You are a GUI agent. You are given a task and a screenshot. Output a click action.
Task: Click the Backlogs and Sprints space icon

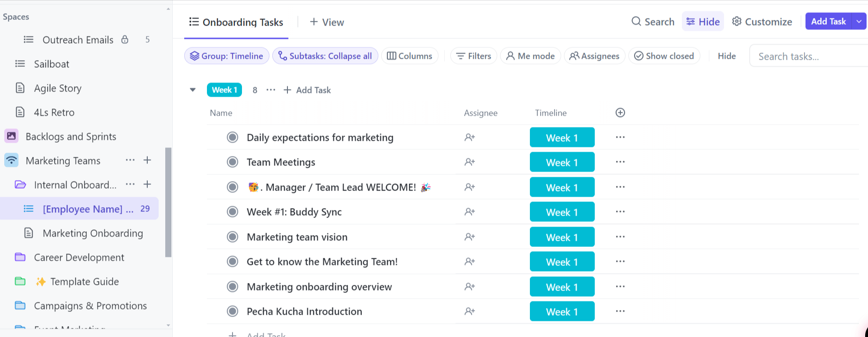11,136
